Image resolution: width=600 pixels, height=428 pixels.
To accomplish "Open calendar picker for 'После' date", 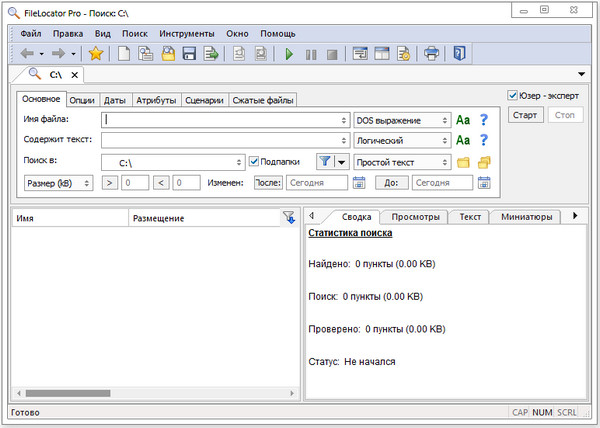I will (359, 182).
